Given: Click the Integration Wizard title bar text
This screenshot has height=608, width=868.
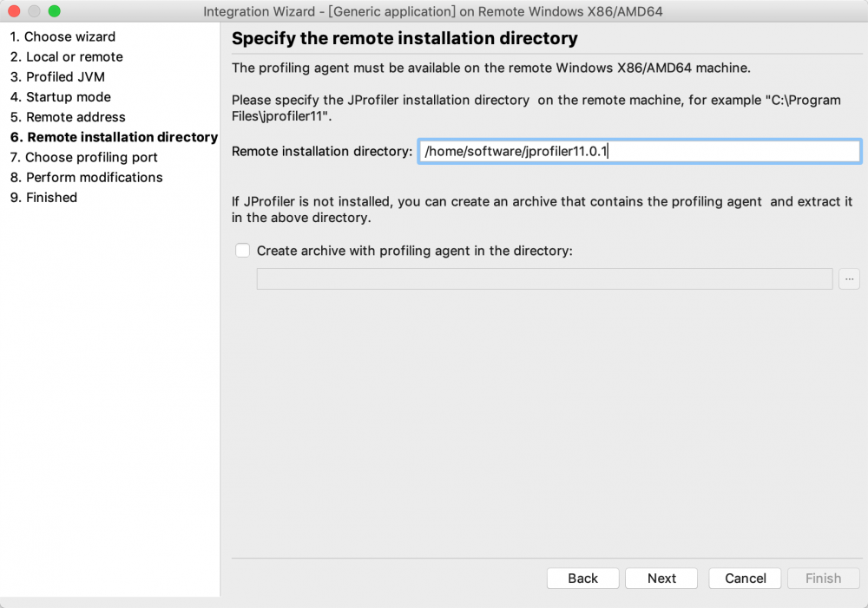Looking at the screenshot, I should pyautogui.click(x=433, y=11).
